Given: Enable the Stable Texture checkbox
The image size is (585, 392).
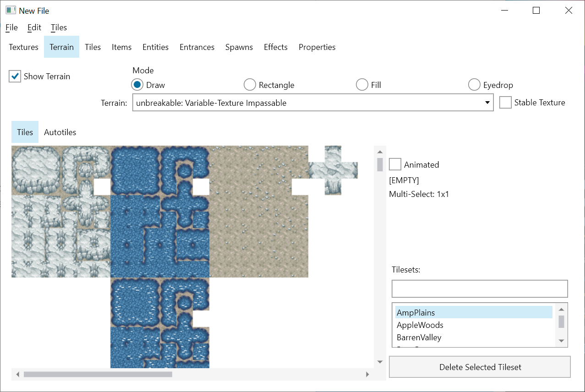Looking at the screenshot, I should click(x=506, y=103).
